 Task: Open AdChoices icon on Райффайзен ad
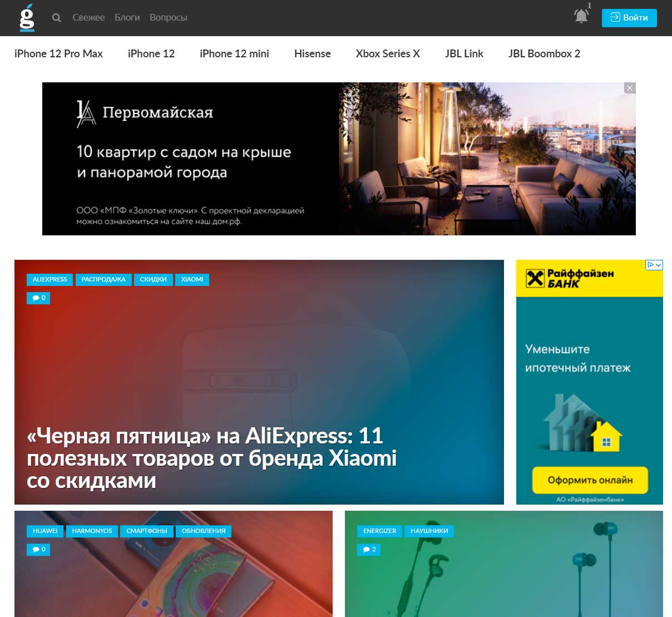click(x=654, y=265)
